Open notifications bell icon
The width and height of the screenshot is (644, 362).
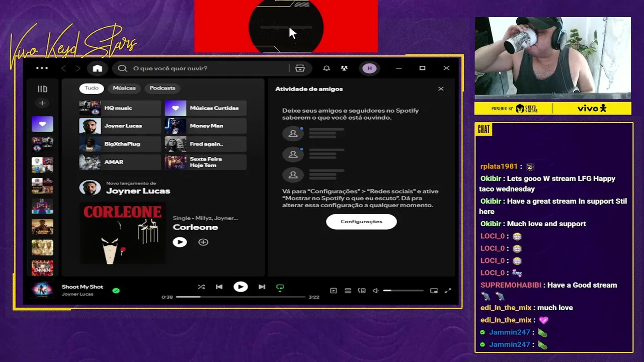click(327, 68)
